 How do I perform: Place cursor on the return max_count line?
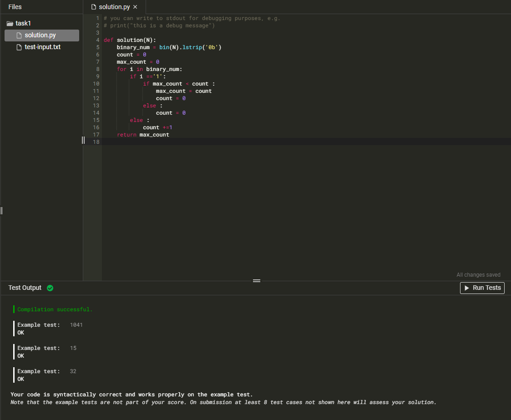point(143,134)
